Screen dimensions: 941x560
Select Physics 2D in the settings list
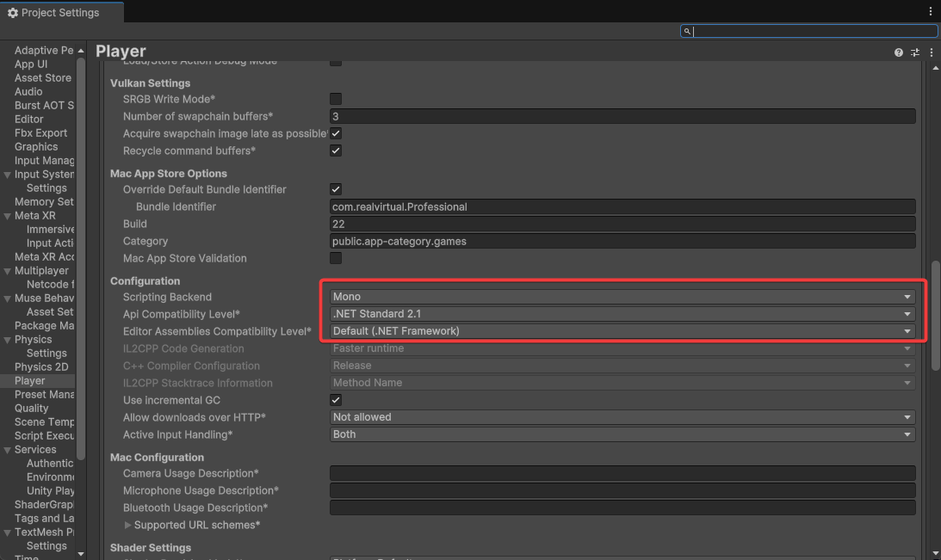pyautogui.click(x=40, y=366)
